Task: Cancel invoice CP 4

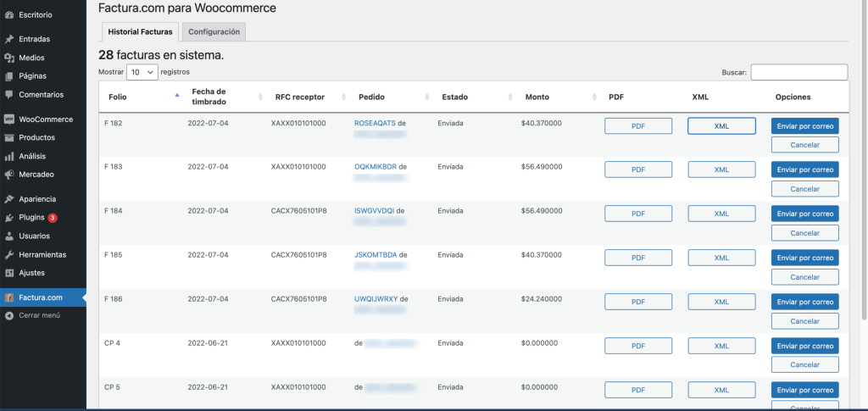Action: 805,365
